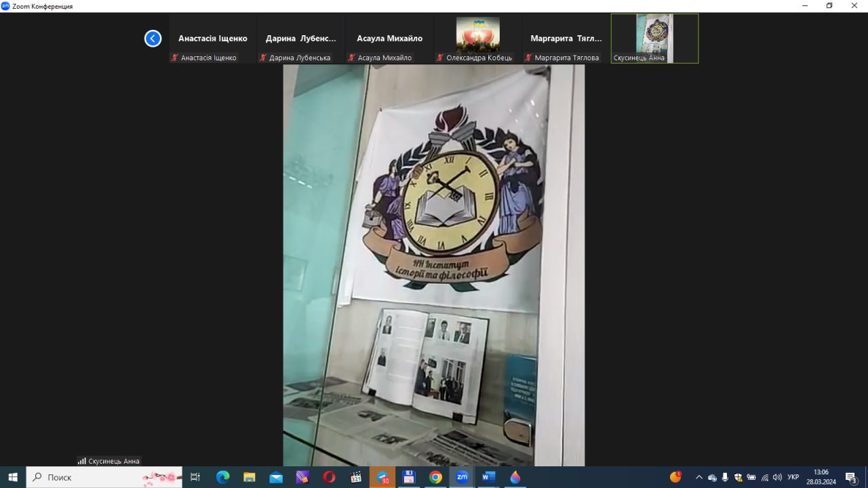868x488 pixels.
Task: Select Олександра Кобець video thumbnail
Action: (x=478, y=39)
